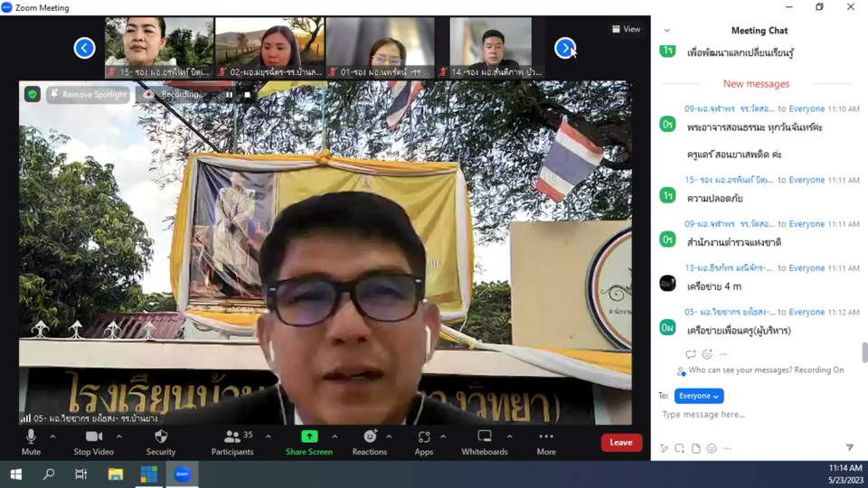Screen dimensions: 868x488
Task: Pause the recording
Action: tap(229, 95)
